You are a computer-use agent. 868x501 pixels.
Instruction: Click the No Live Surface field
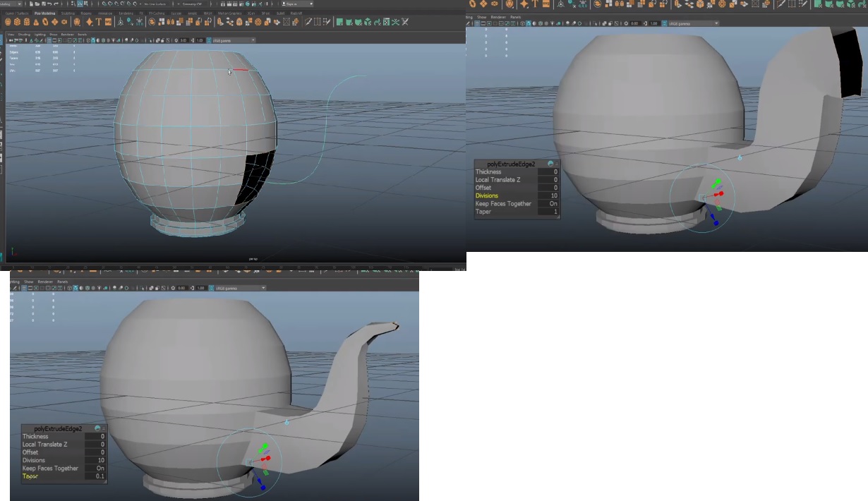pos(155,4)
